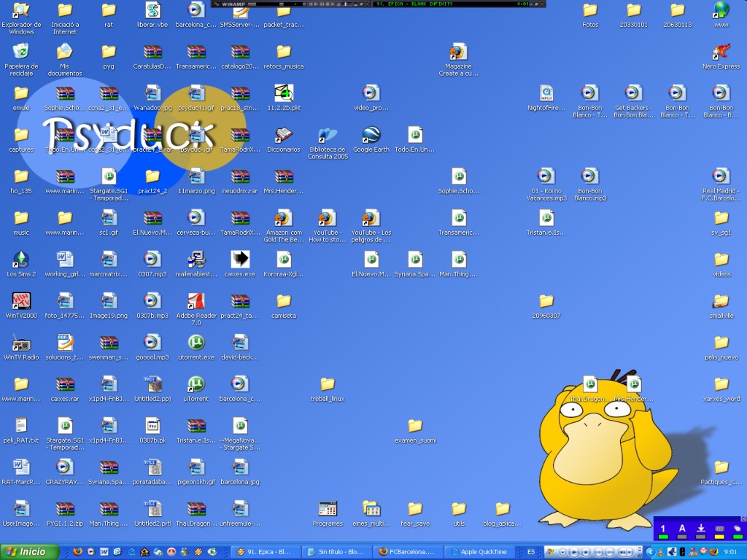Open the ES language bar selector

(531, 552)
